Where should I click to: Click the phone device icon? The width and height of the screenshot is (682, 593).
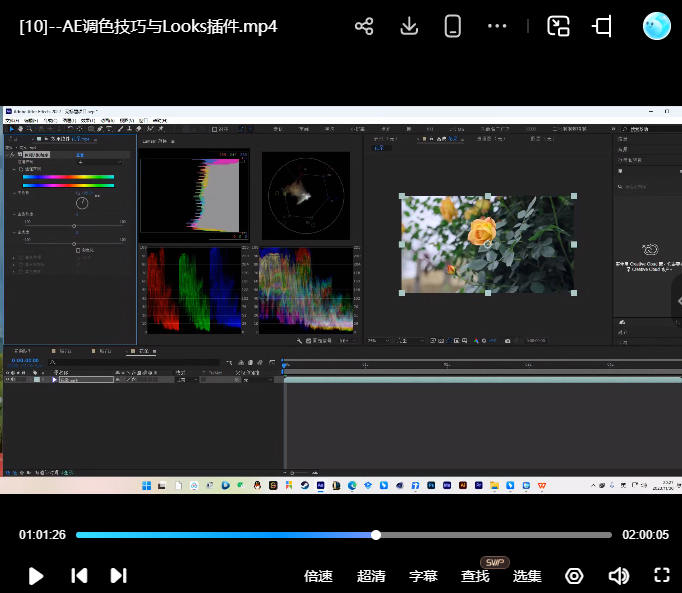coord(453,27)
